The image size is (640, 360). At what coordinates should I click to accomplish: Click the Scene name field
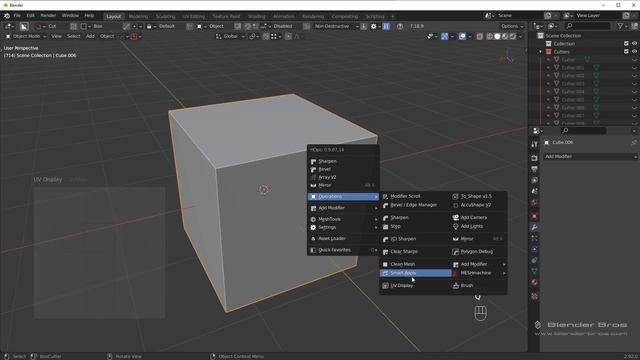(518, 16)
